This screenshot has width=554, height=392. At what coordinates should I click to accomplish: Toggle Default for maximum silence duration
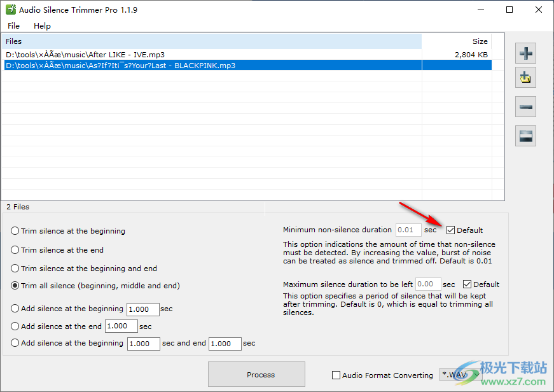pos(467,284)
